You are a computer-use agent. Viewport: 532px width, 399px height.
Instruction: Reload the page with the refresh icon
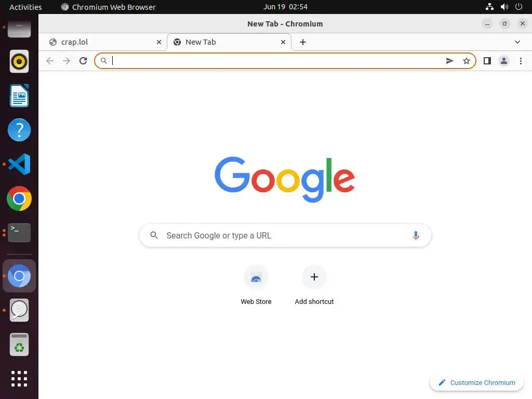pos(83,61)
